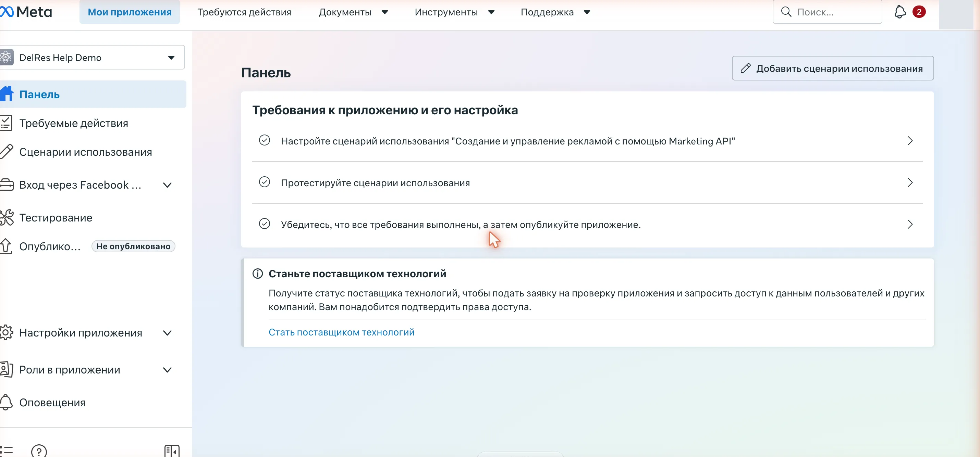
Task: Click the check circle for Протестируйте сценарии
Action: [x=265, y=182]
